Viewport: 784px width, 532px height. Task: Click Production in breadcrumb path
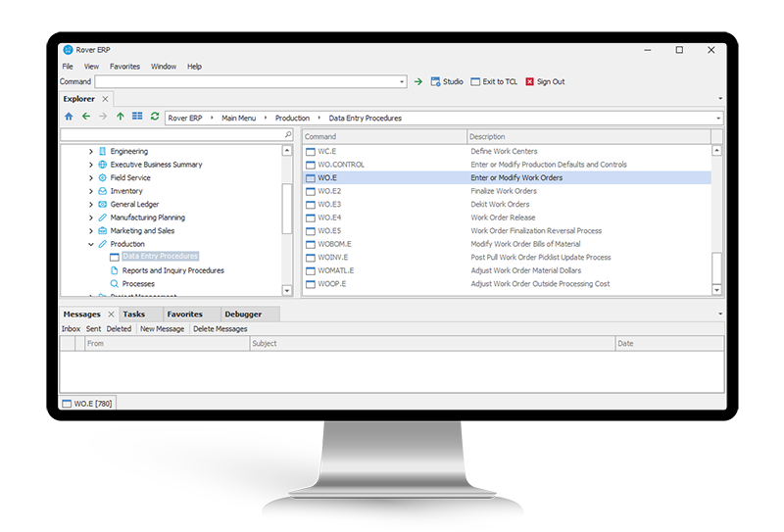(292, 119)
